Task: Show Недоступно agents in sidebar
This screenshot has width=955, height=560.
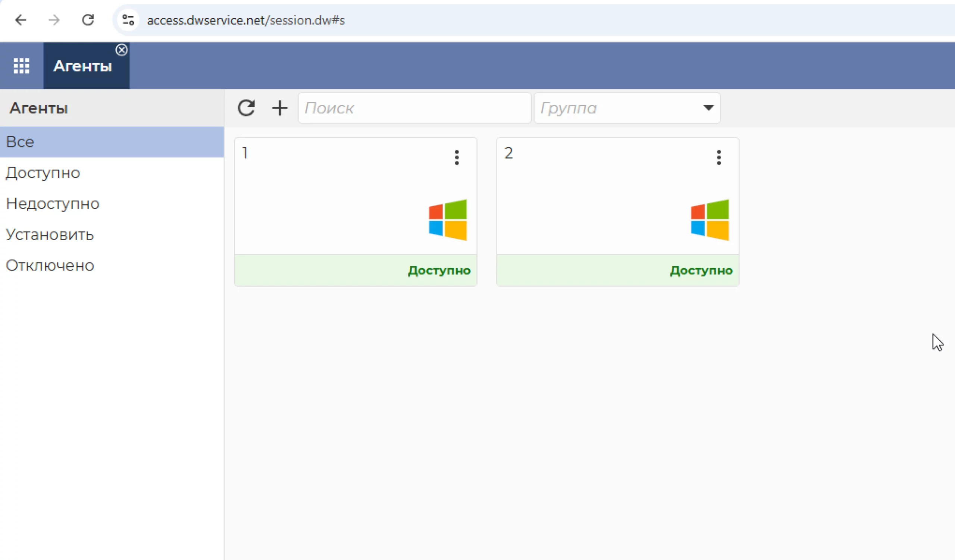Action: (x=53, y=204)
